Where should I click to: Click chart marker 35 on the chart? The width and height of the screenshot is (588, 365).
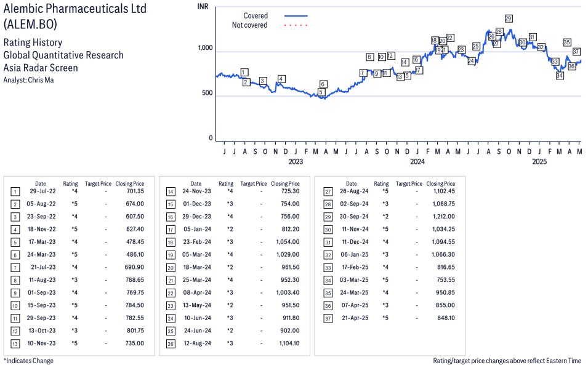[x=567, y=42]
